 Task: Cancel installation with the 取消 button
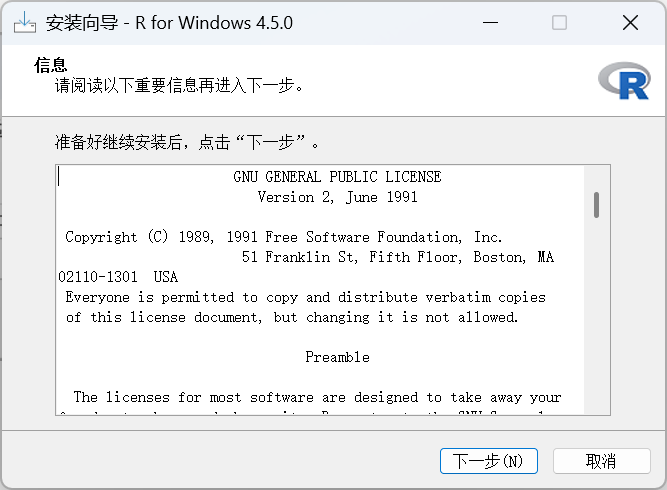pyautogui.click(x=601, y=461)
